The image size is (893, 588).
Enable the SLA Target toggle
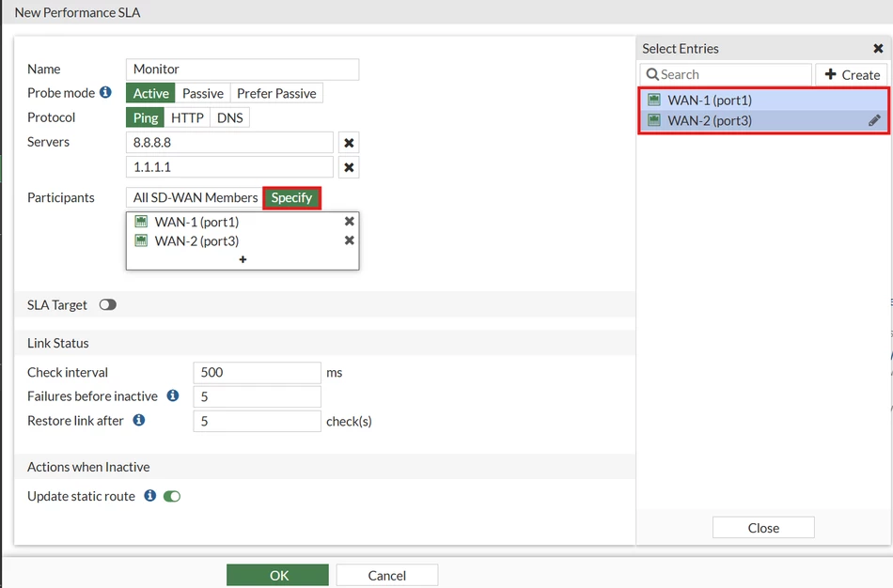pyautogui.click(x=108, y=305)
